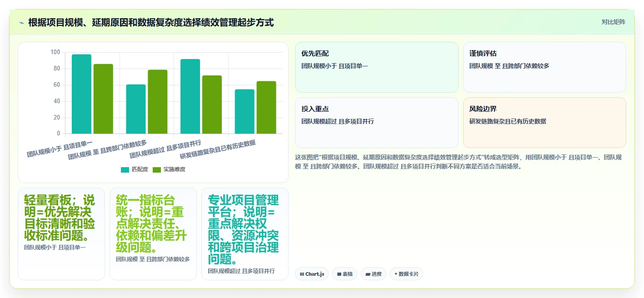
Task: Click the 对比矩阵 label in header
Action: click(613, 22)
